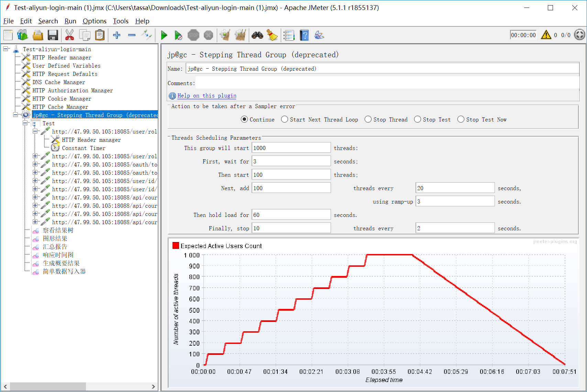
Task: Click the JMeter plugins manager icon
Action: [319, 35]
